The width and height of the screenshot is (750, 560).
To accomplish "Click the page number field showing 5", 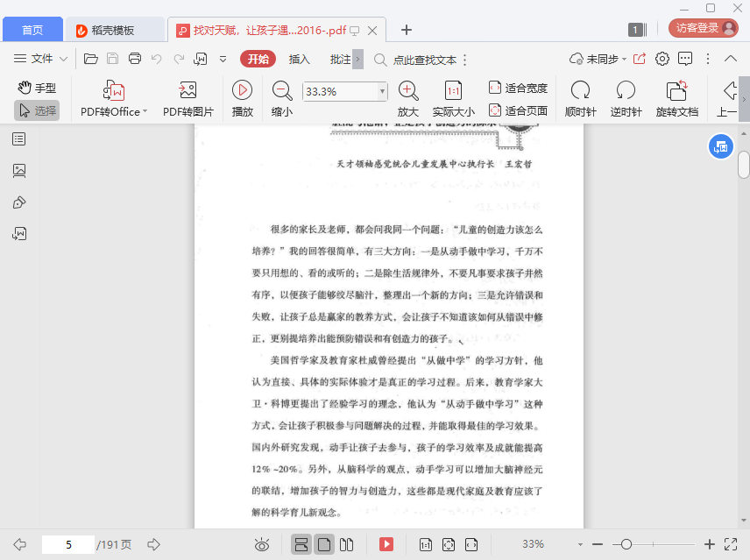I will click(68, 544).
